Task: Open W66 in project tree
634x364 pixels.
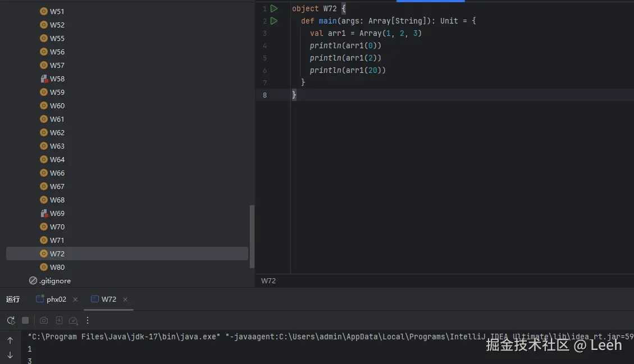Action: (57, 173)
